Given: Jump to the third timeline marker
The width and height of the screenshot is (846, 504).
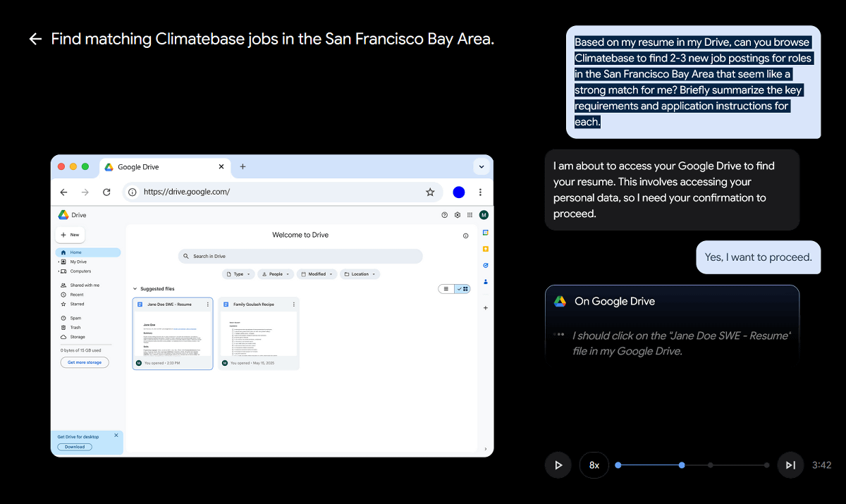Looking at the screenshot, I should coord(711,465).
